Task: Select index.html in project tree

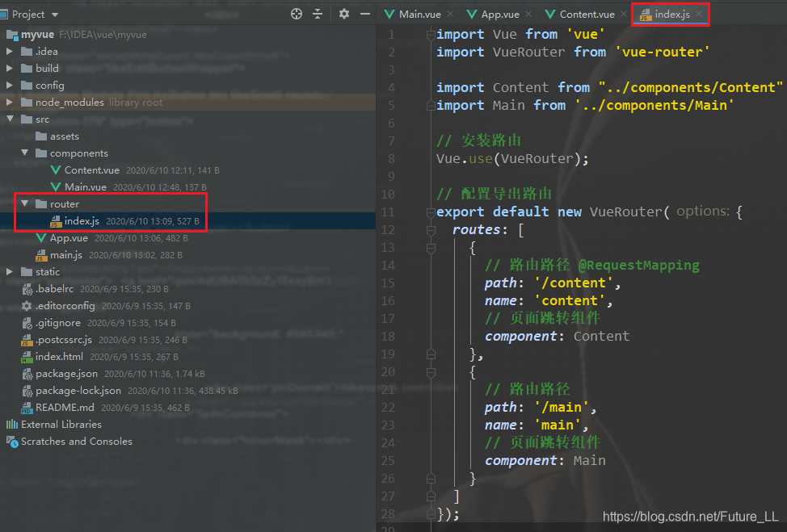Action: tap(59, 357)
